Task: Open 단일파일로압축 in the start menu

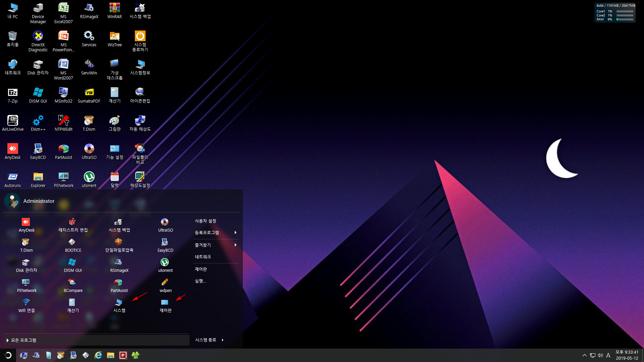Action: tap(119, 245)
